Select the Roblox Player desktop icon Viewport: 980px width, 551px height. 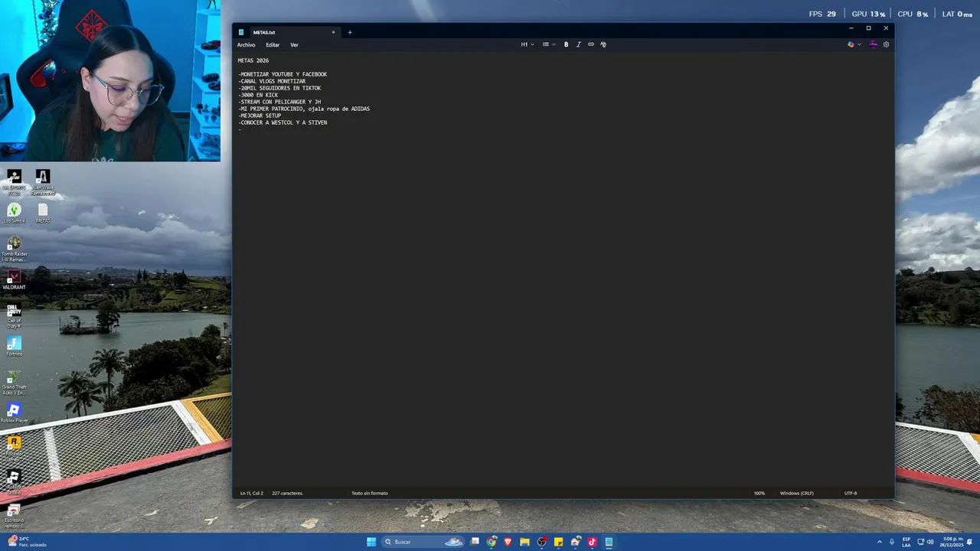(14, 412)
